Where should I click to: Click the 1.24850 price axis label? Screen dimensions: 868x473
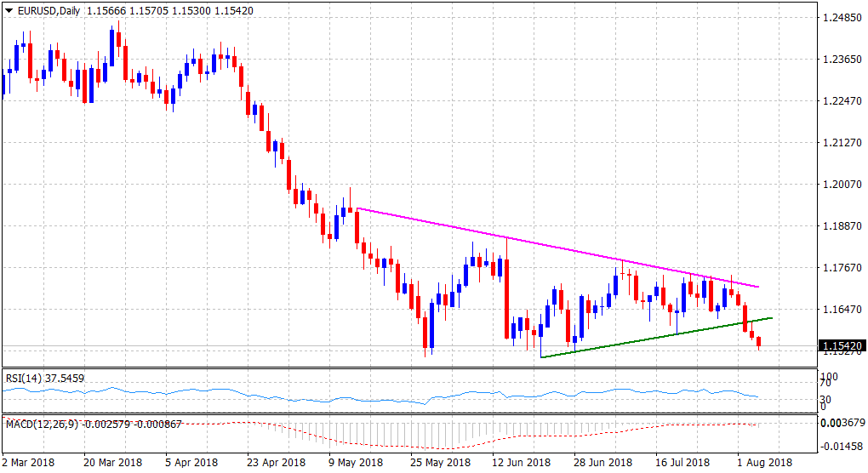click(x=839, y=18)
